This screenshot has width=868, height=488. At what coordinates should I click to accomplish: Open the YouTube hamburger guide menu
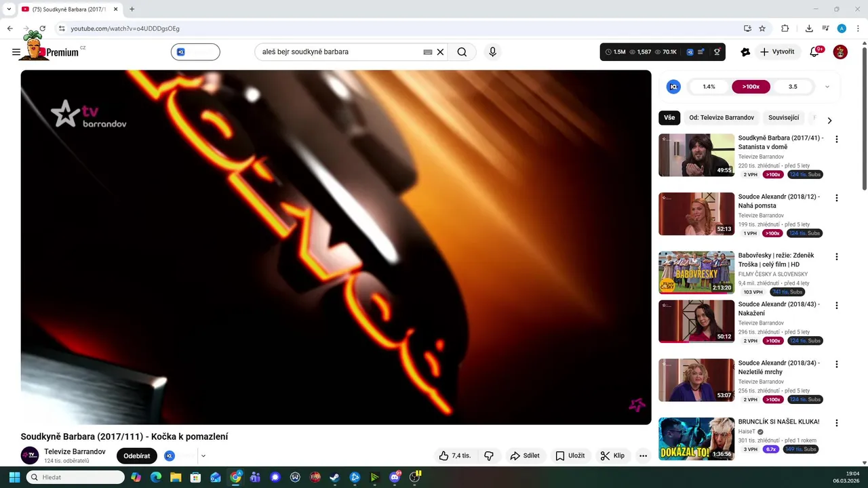coord(16,52)
